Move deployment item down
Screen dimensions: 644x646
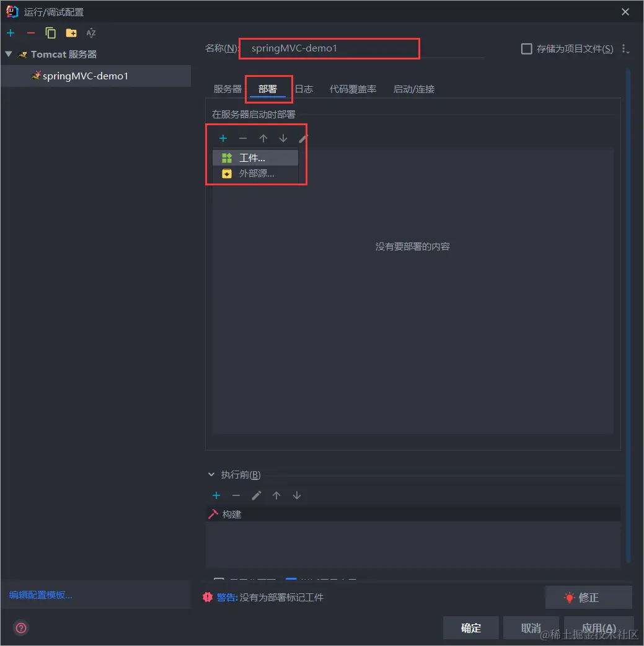(283, 138)
